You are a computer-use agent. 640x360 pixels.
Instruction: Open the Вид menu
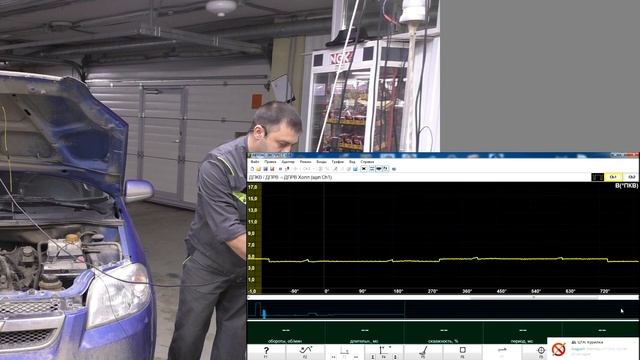pos(352,162)
